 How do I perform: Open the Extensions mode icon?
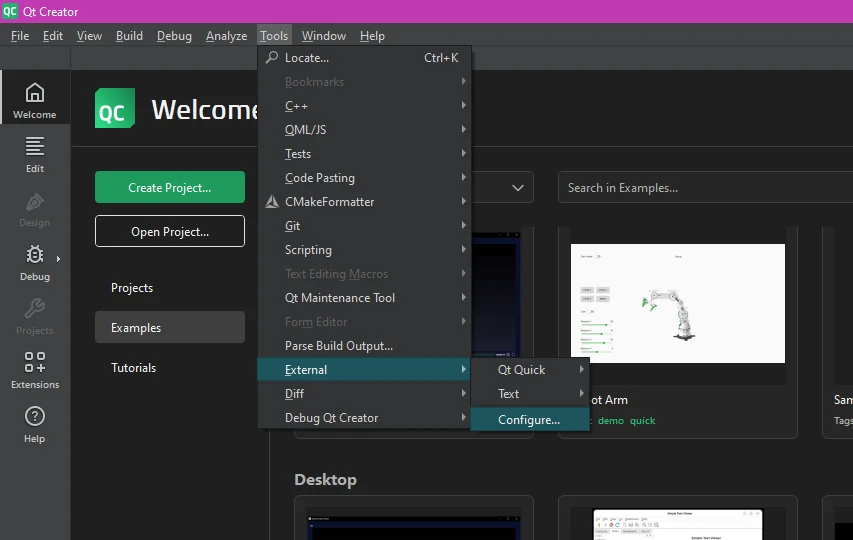pyautogui.click(x=35, y=362)
